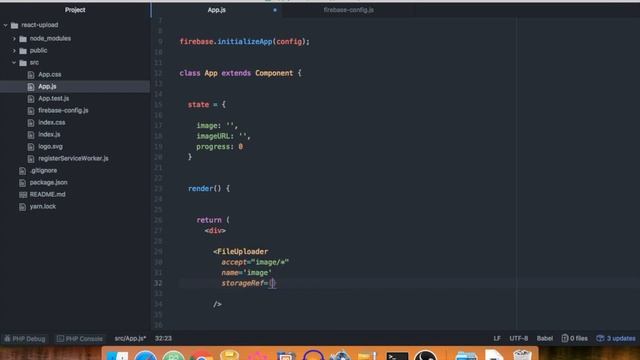This screenshot has height=360, width=640.
Task: Click the '<FileUploader' code text
Action: [240, 251]
